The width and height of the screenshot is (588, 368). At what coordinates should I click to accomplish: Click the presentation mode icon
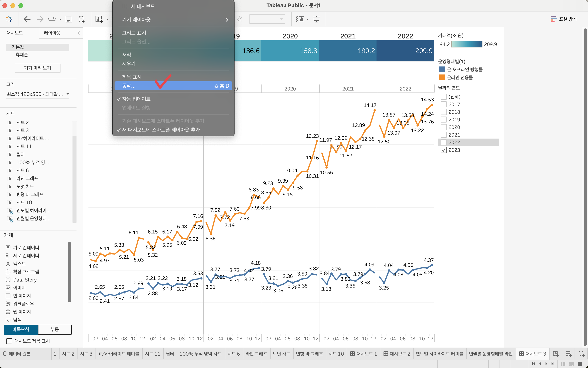[x=316, y=19]
